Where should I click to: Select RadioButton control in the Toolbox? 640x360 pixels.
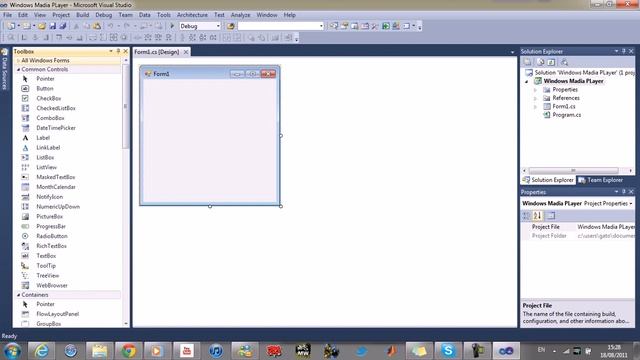52,236
